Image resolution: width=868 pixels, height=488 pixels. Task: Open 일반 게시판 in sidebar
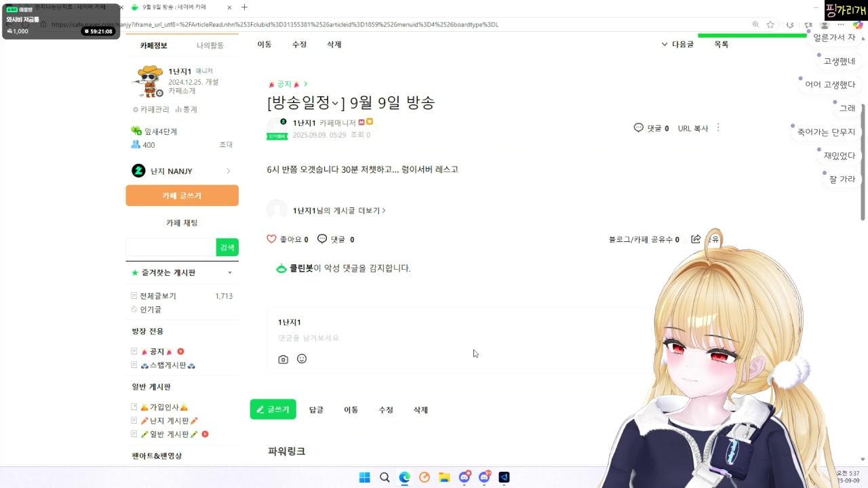(169, 434)
